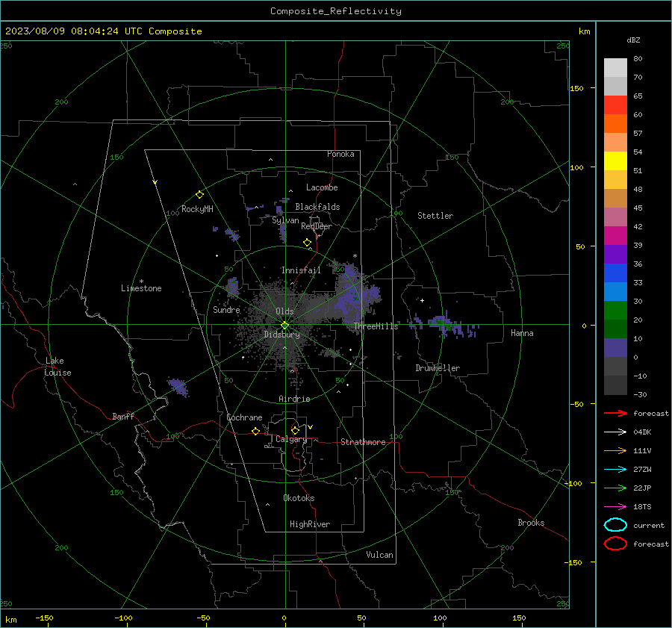Click the yellow diamond marker near Cochrane
The width and height of the screenshot is (672, 628).
(x=256, y=431)
